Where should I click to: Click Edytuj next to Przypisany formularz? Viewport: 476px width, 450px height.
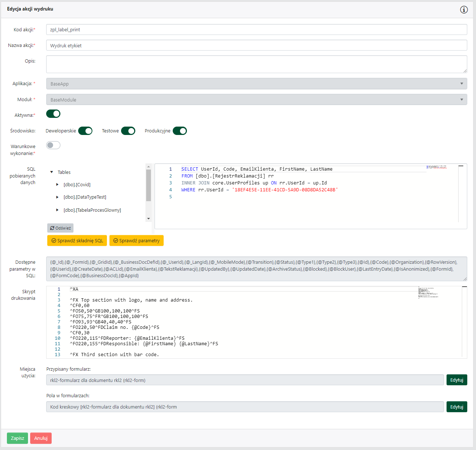(x=456, y=380)
